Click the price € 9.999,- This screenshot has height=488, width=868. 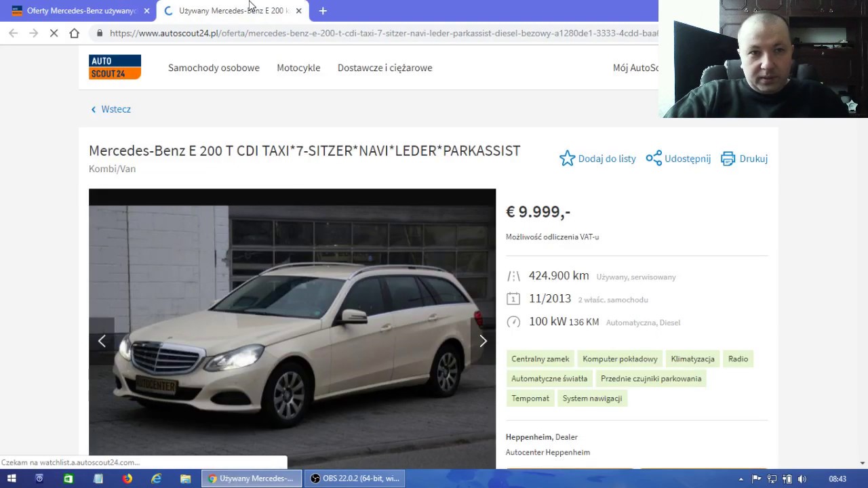click(538, 212)
